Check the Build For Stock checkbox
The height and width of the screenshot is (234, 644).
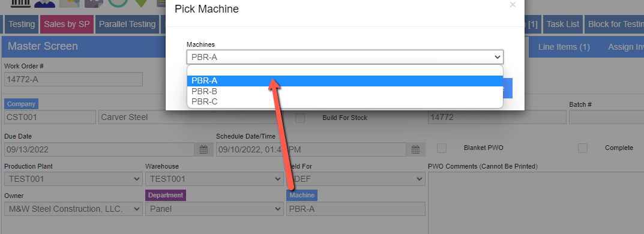300,118
